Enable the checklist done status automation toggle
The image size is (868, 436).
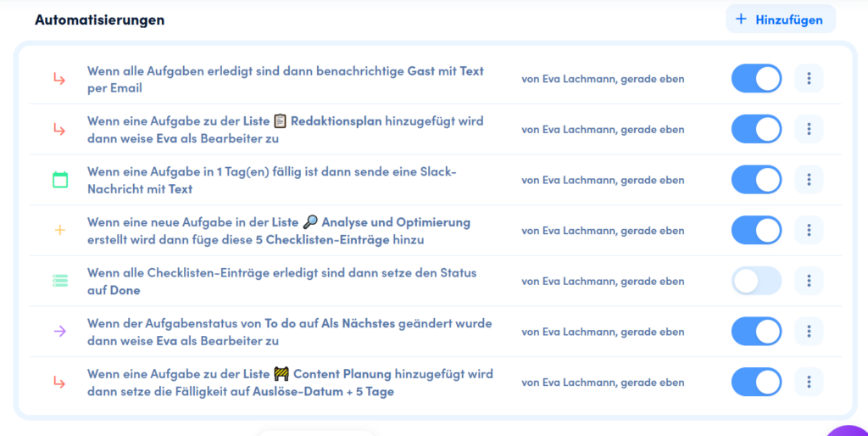pos(756,281)
